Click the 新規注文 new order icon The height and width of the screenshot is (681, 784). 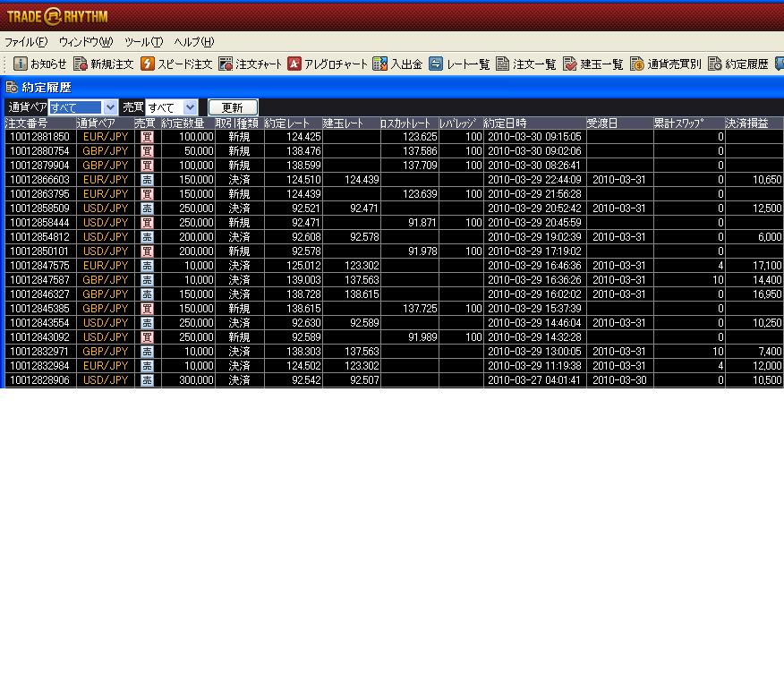pyautogui.click(x=103, y=64)
